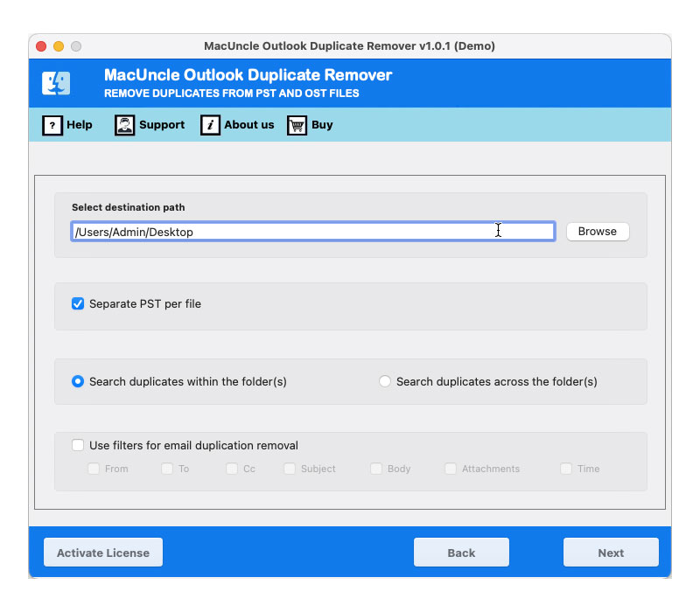Click the Activate License button

(103, 553)
